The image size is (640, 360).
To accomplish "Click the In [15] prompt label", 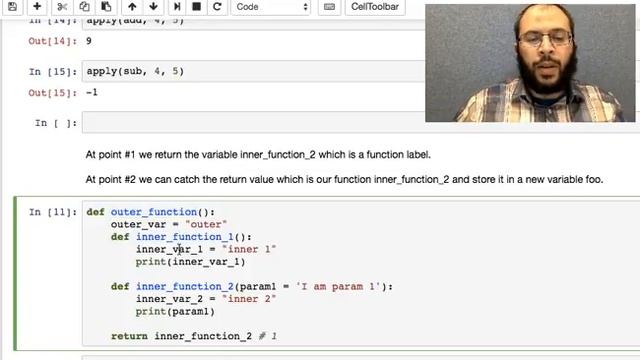I will 53,72.
